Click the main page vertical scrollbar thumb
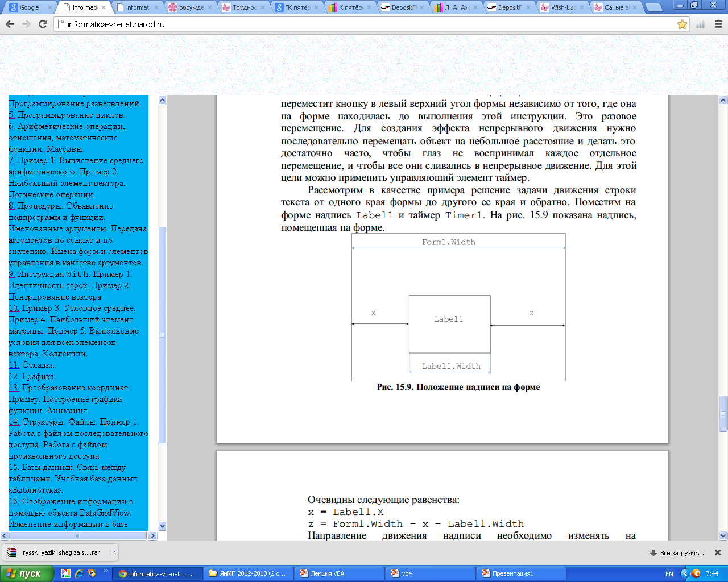Viewport: 728px width, 582px height. coord(723,413)
